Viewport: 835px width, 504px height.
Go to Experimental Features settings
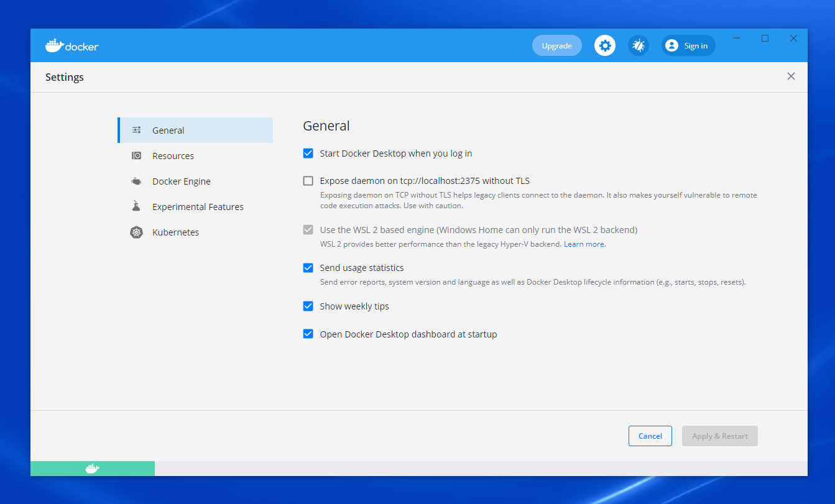tap(195, 207)
